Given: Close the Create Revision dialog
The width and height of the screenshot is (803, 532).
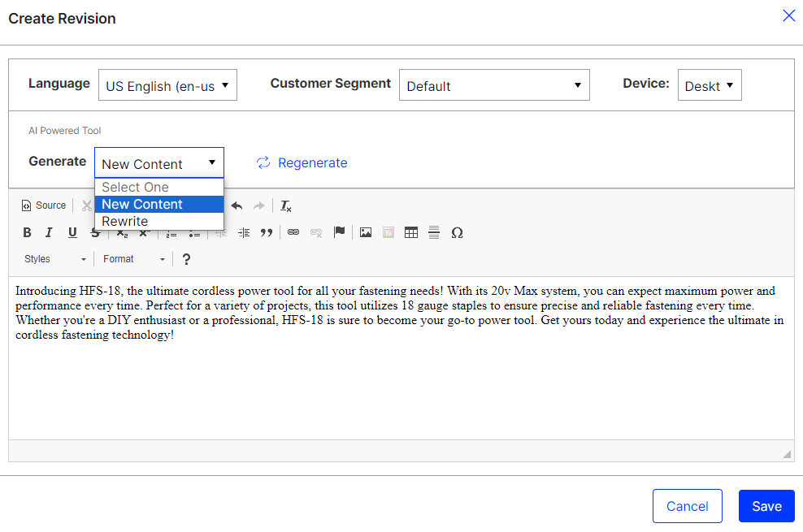Looking at the screenshot, I should click(788, 16).
